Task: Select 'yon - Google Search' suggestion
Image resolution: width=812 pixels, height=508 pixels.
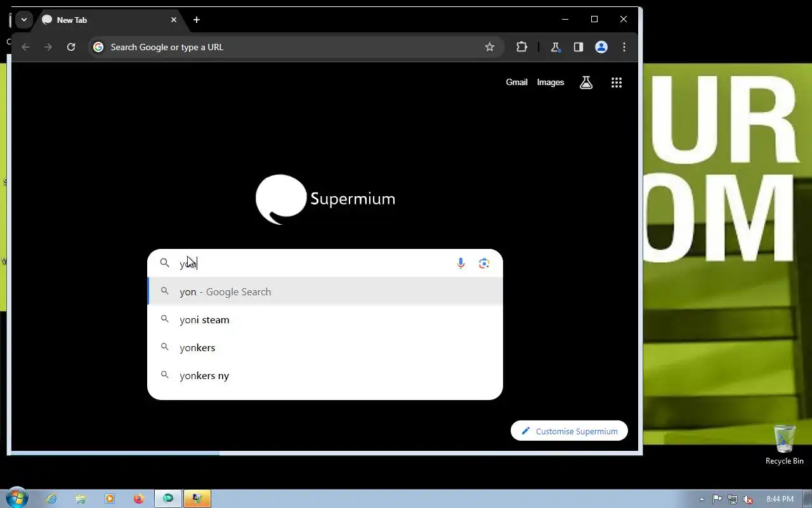Action: [325, 291]
